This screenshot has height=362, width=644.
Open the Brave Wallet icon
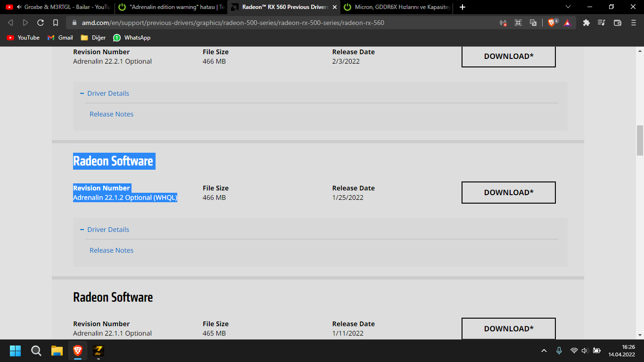618,23
